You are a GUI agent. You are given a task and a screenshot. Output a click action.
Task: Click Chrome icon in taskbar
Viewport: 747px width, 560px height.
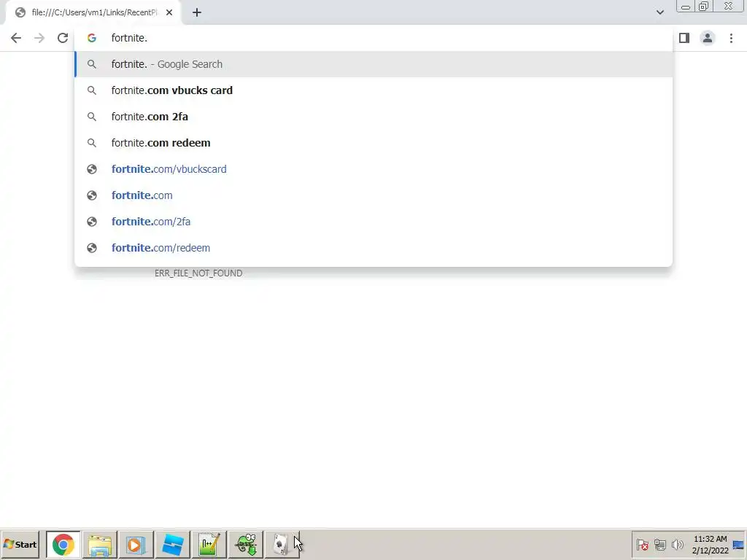63,544
